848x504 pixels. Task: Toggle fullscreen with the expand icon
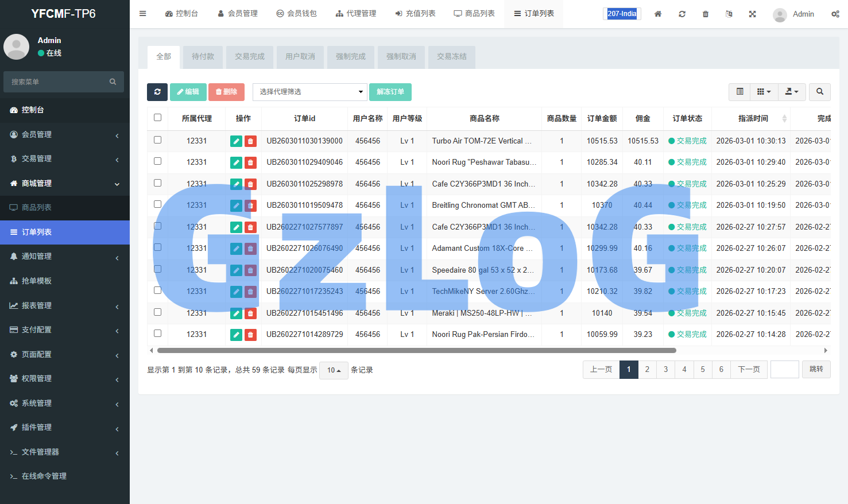point(752,14)
